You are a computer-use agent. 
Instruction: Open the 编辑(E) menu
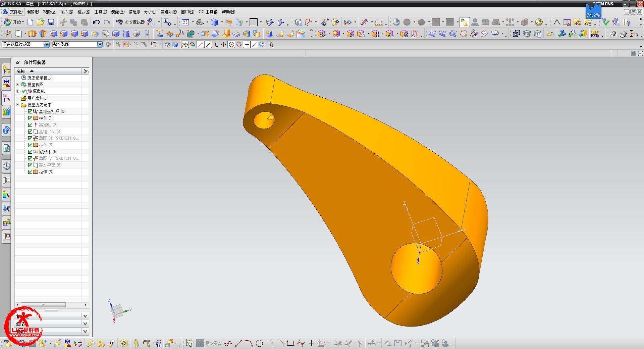[33, 12]
